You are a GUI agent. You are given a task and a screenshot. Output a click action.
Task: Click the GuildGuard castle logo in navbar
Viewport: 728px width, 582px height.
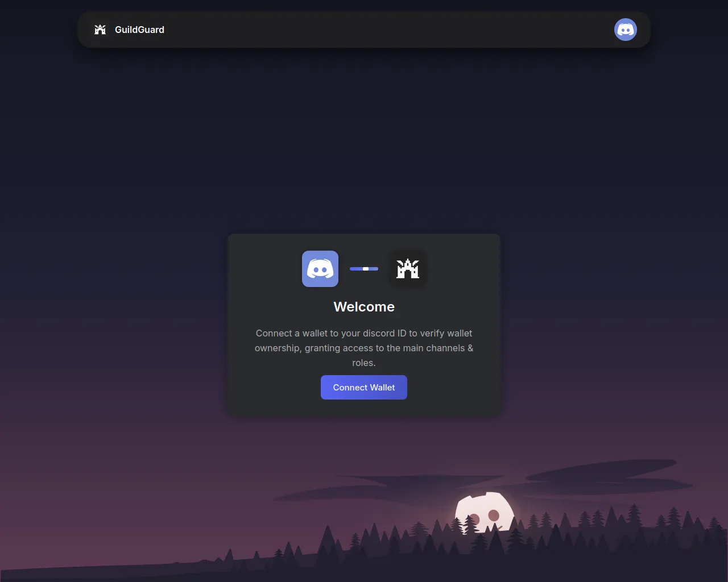[100, 30]
